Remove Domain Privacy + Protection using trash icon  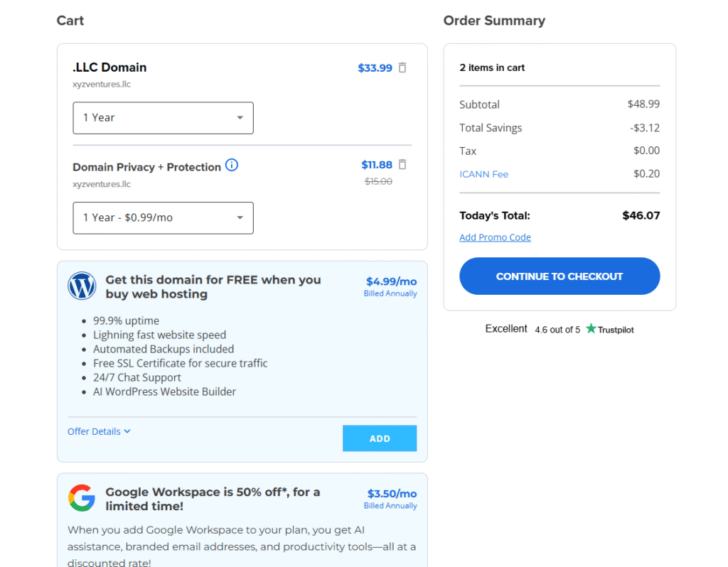pos(402,165)
